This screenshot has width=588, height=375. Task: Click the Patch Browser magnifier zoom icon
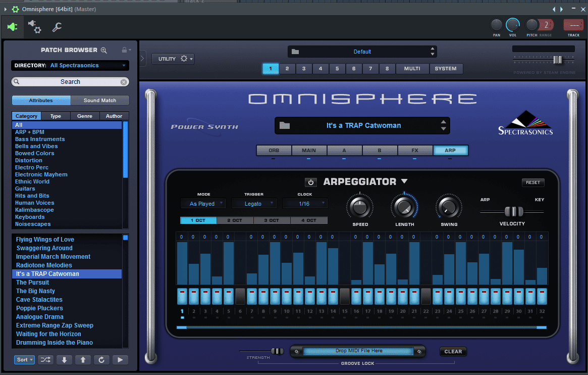tap(104, 50)
